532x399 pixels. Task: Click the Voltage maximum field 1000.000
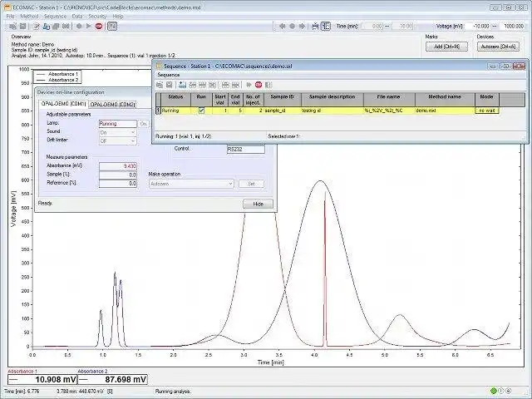[512, 26]
